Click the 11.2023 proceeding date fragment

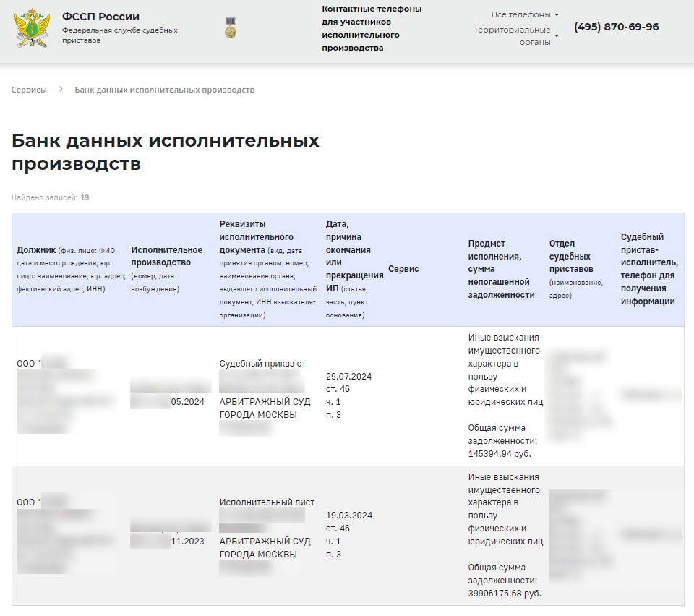188,542
